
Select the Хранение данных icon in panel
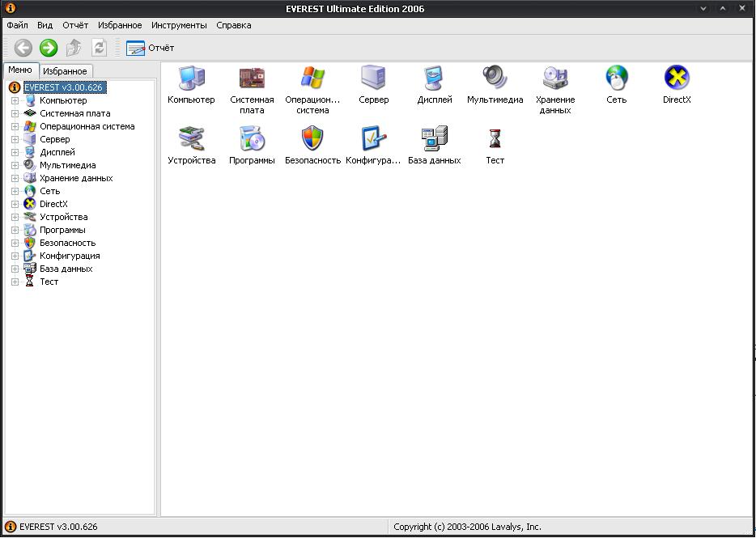point(555,78)
